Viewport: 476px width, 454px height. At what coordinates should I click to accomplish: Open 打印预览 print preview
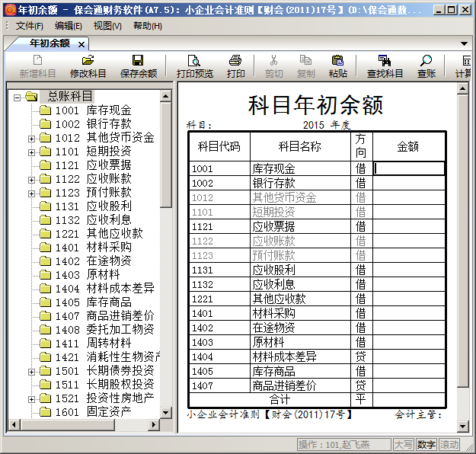[x=194, y=61]
